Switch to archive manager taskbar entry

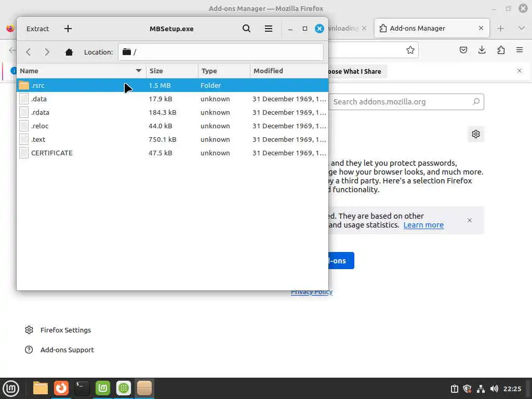[x=144, y=388]
